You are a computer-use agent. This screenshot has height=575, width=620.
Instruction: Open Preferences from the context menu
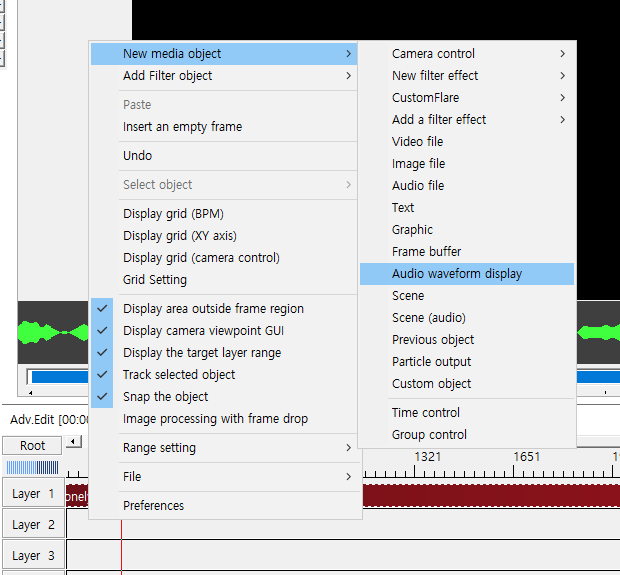(x=224, y=506)
